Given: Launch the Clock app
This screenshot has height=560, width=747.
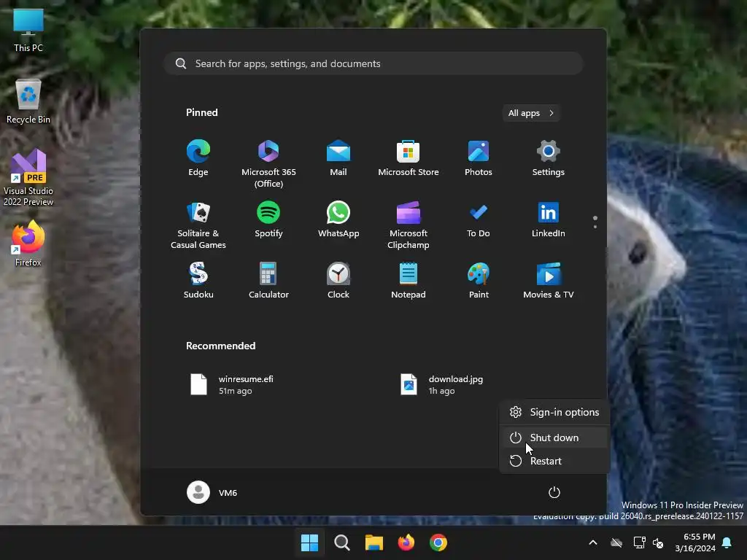Looking at the screenshot, I should [338, 281].
